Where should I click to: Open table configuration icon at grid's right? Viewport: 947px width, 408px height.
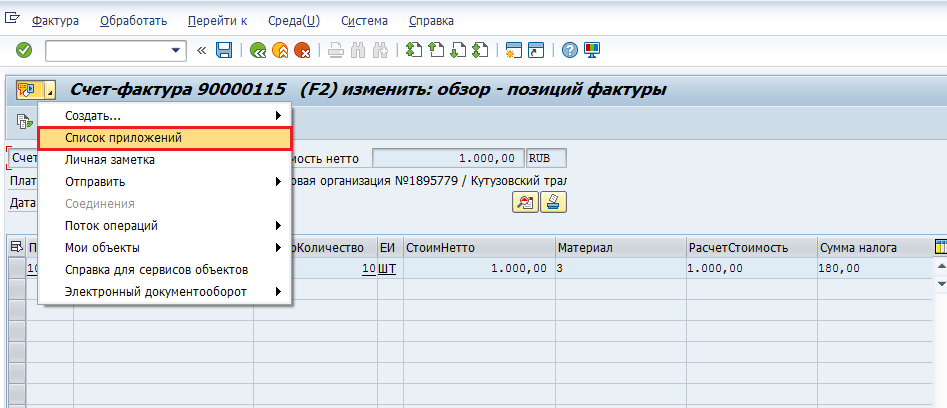point(940,247)
